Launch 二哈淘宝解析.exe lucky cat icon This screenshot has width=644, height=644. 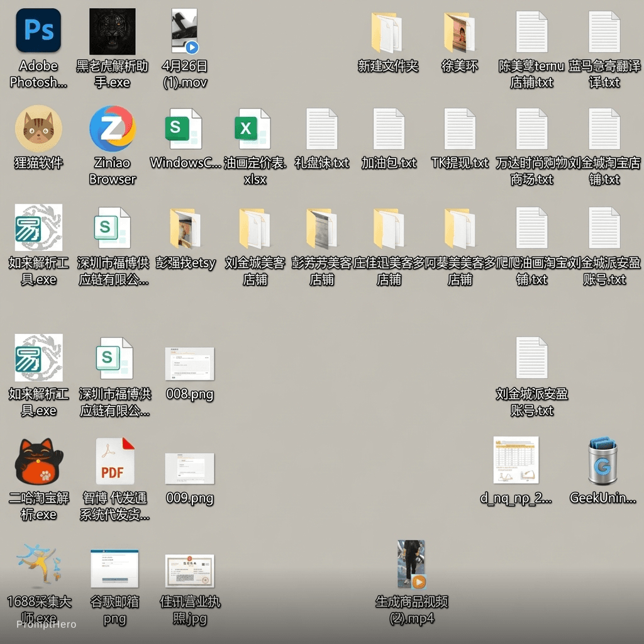coord(38,461)
